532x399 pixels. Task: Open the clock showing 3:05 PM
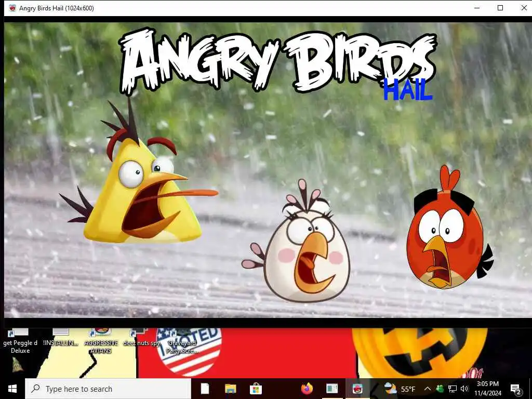coord(487,389)
